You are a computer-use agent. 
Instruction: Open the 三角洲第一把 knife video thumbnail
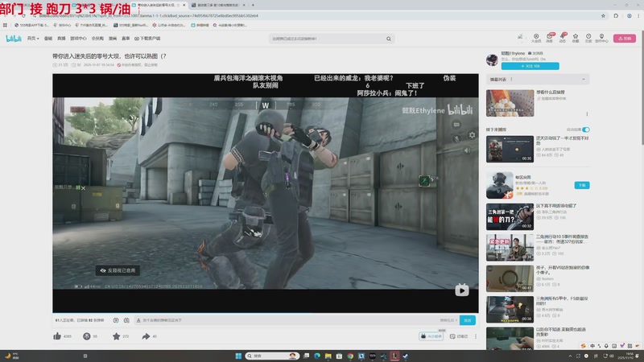click(510, 216)
